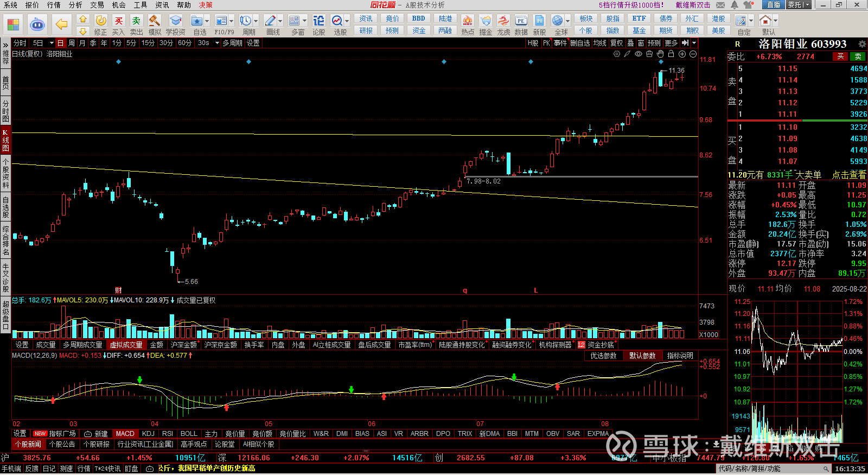Expand the 多窗 dropdown arrow
Image resolution: width=868 pixels, height=475 pixels.
point(304,21)
